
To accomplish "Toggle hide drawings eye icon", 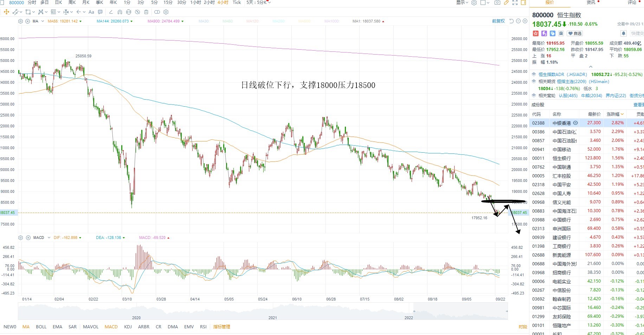I will [137, 12].
